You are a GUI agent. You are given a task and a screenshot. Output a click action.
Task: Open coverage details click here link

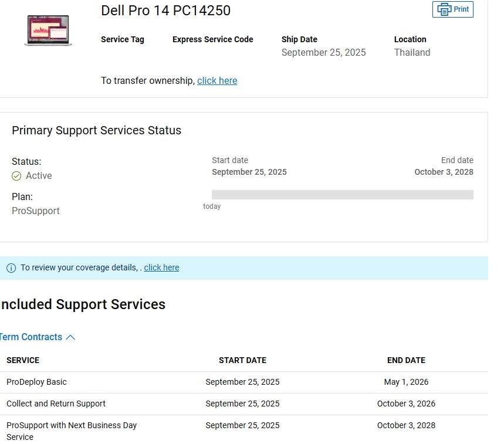click(x=161, y=267)
